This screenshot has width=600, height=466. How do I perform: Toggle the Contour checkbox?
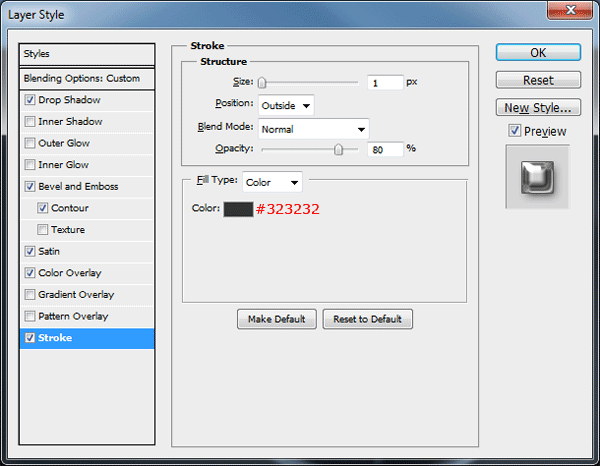point(42,208)
